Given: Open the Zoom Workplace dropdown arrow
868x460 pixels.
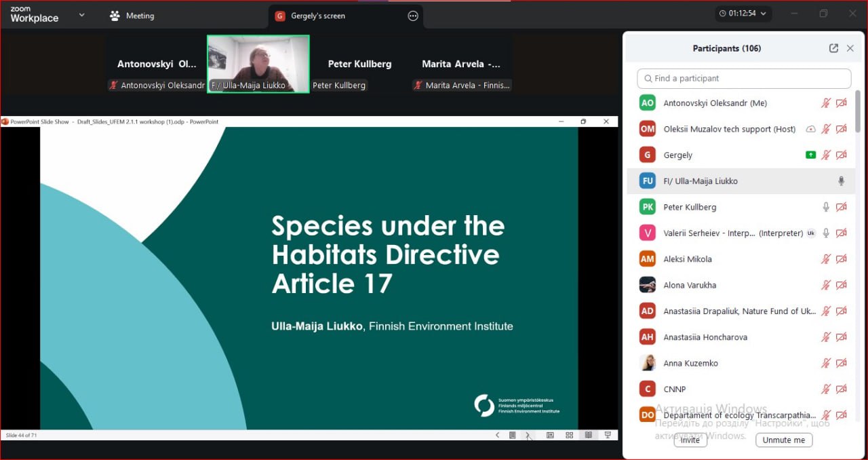Looking at the screenshot, I should point(82,14).
